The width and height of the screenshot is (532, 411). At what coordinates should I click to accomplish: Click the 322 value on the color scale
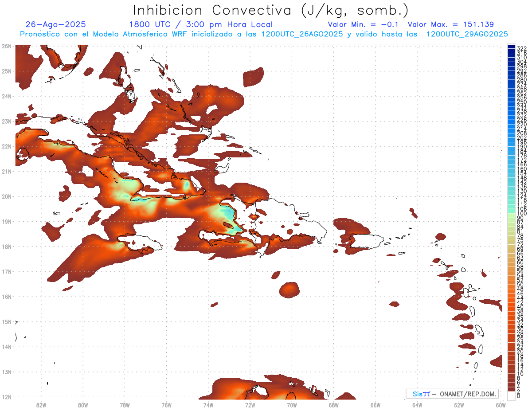tap(522, 48)
